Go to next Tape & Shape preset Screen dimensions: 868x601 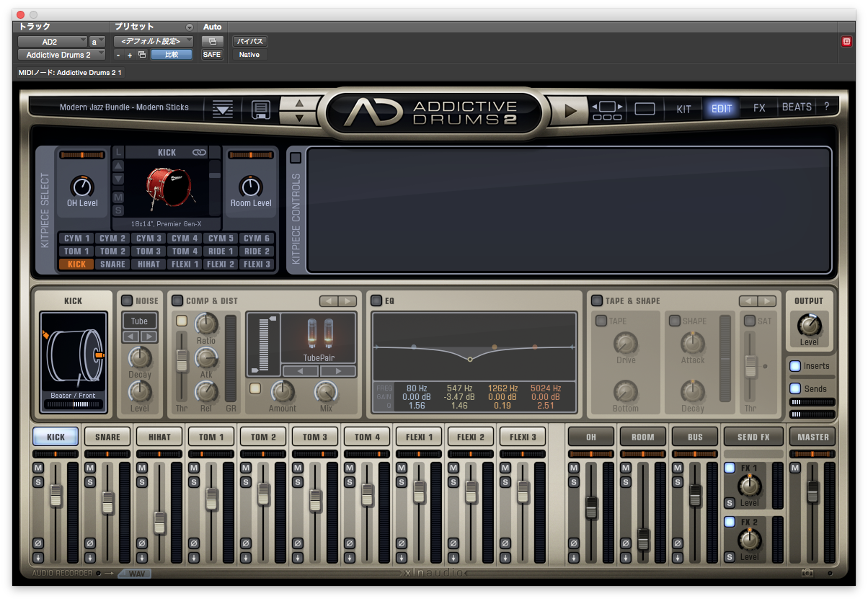coord(767,300)
